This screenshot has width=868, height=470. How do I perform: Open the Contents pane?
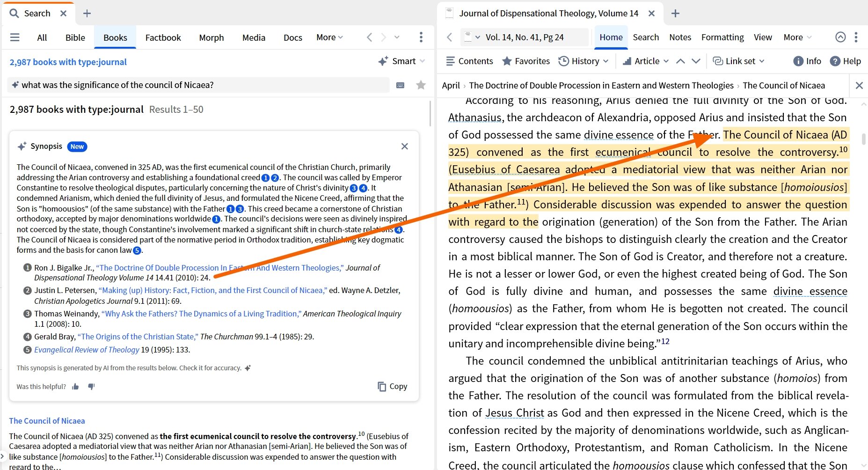[x=469, y=61]
